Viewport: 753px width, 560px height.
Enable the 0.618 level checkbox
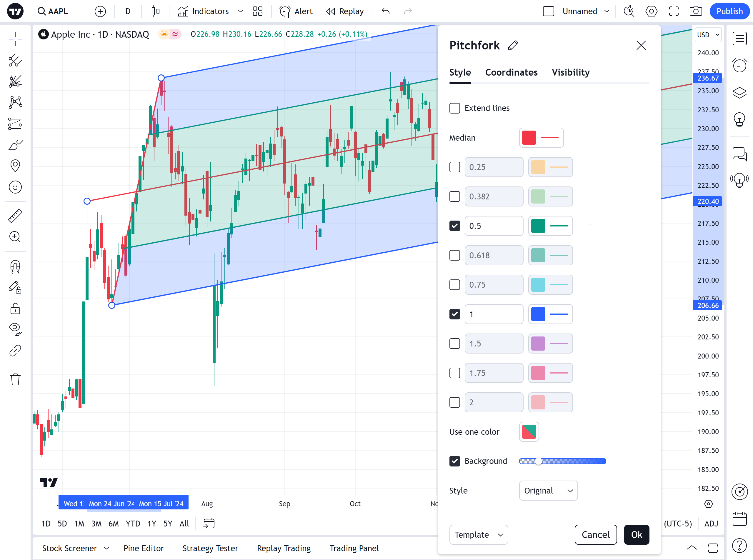(455, 255)
